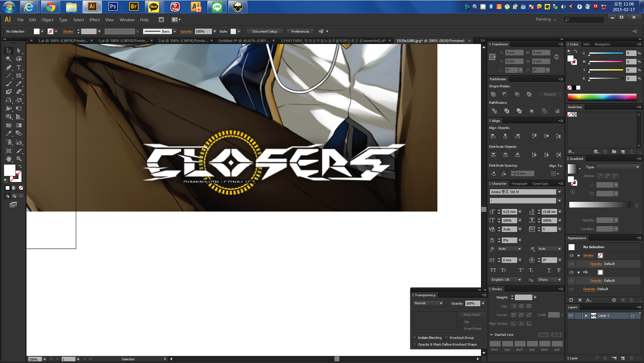Click the Make Mask button
Viewport: 644px width, 363px height.
click(472, 315)
